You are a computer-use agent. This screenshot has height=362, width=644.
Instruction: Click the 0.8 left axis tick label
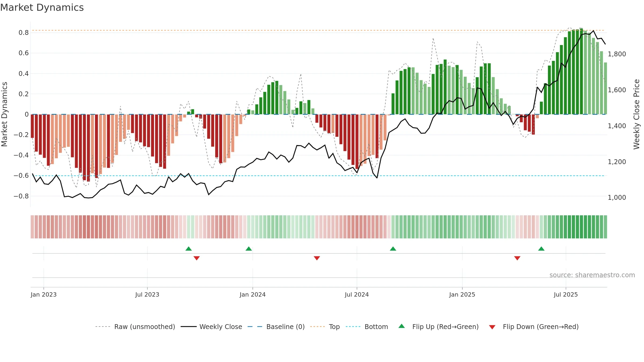pyautogui.click(x=24, y=33)
